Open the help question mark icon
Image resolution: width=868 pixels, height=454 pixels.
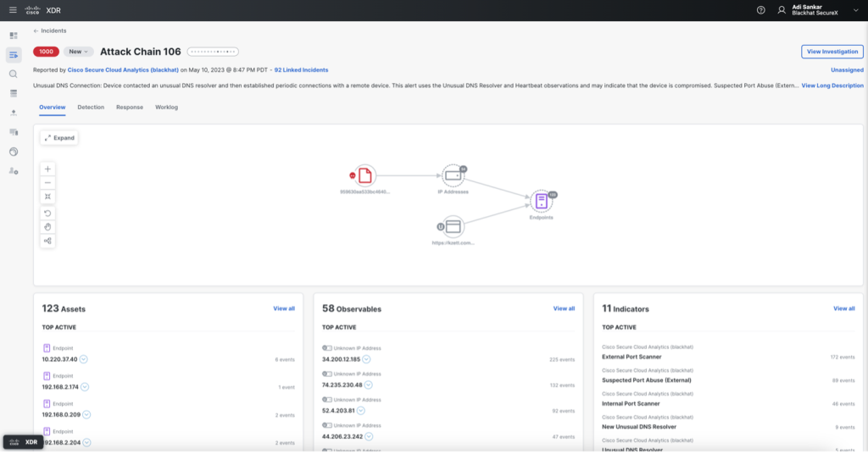(x=760, y=10)
